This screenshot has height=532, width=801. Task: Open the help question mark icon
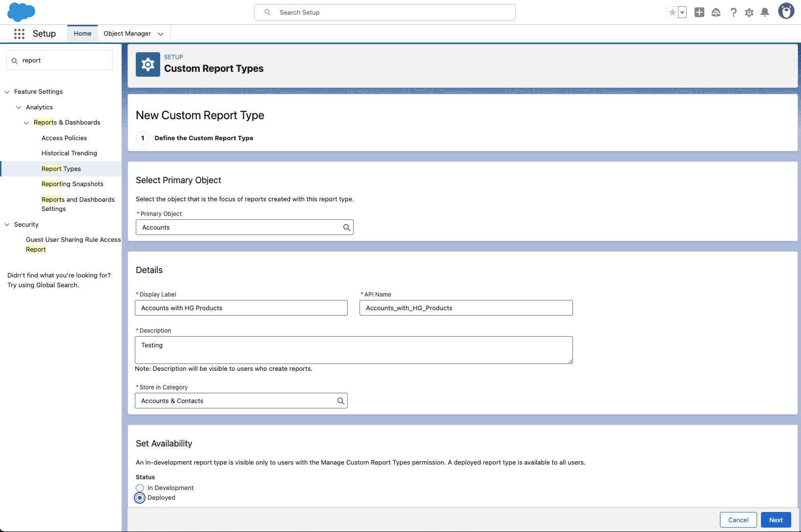[x=733, y=12]
